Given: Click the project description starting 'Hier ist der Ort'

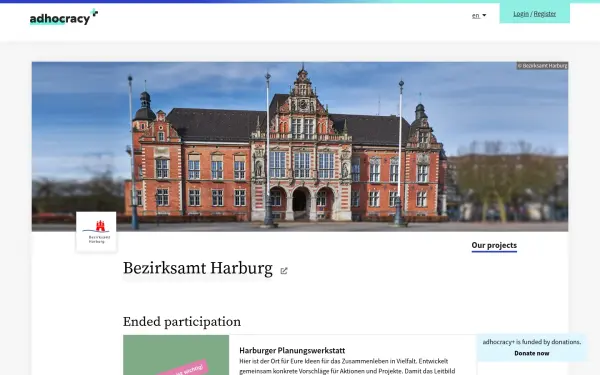Looking at the screenshot, I should click(347, 366).
